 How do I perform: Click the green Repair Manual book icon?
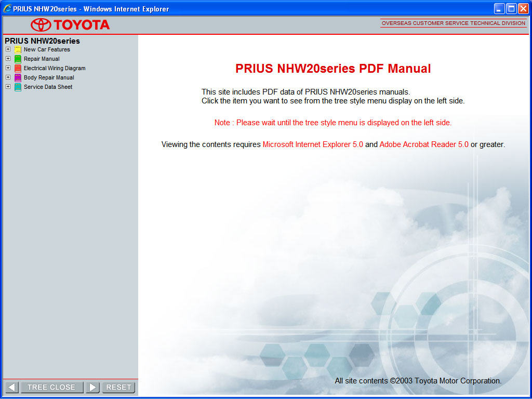(18, 59)
